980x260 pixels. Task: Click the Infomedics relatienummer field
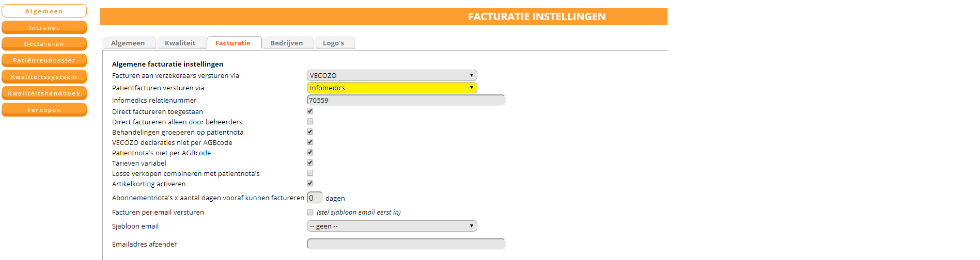pos(406,100)
